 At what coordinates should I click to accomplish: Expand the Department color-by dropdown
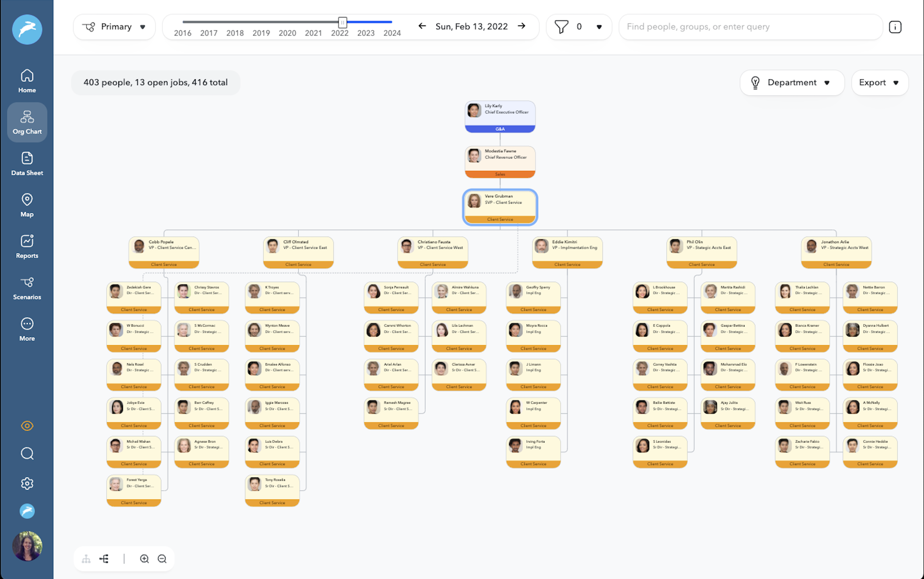(x=792, y=82)
